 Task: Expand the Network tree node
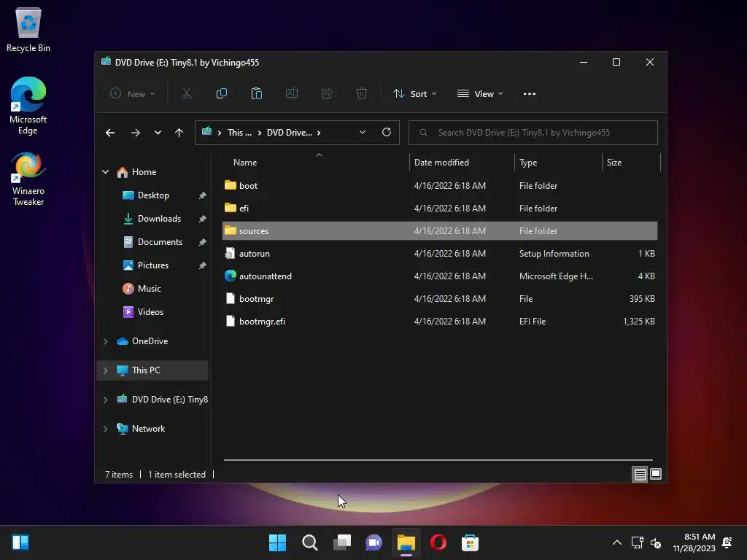point(105,429)
